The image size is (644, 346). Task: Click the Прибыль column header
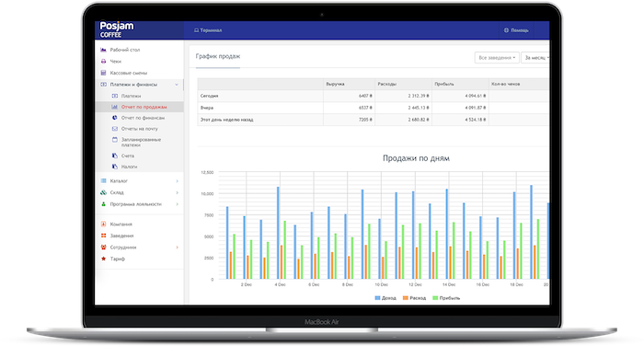pyautogui.click(x=444, y=85)
